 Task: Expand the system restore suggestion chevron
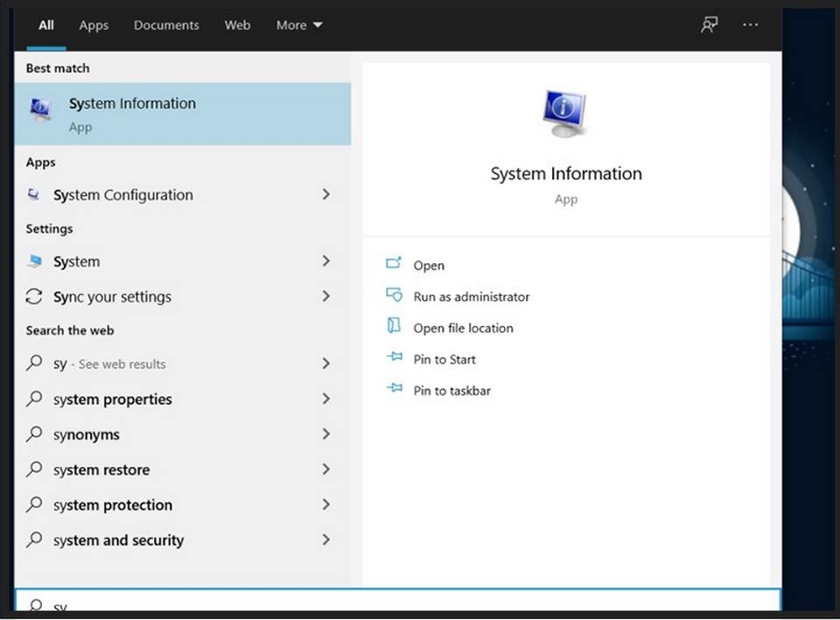(x=325, y=469)
